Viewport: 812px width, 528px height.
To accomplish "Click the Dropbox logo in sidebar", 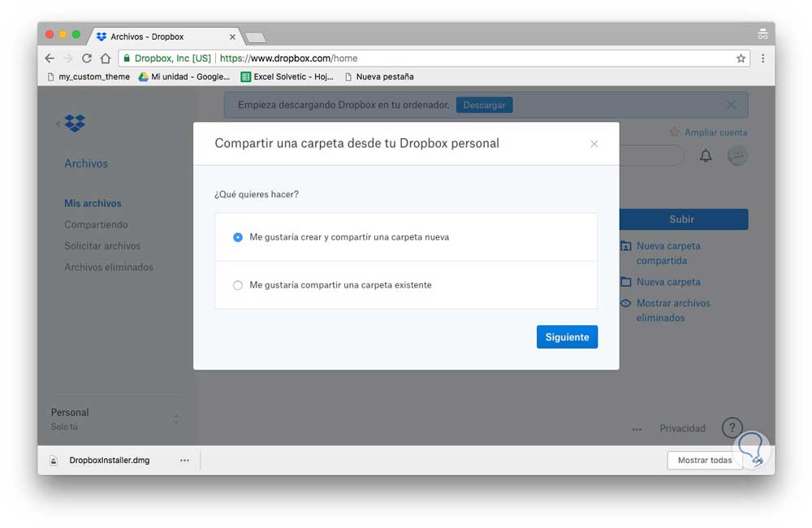I will [x=75, y=123].
